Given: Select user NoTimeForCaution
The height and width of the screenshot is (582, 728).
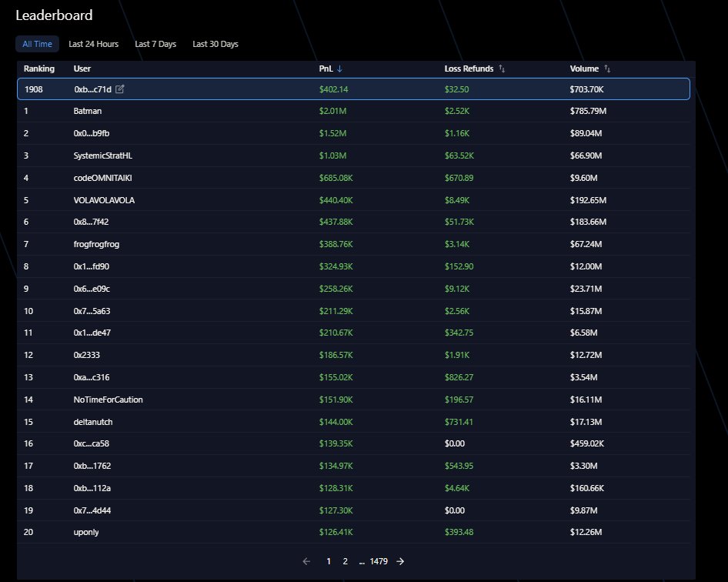Looking at the screenshot, I should coord(109,400).
